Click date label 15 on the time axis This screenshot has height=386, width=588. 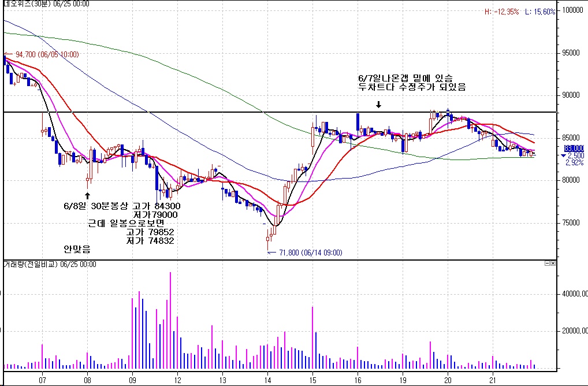coord(312,380)
